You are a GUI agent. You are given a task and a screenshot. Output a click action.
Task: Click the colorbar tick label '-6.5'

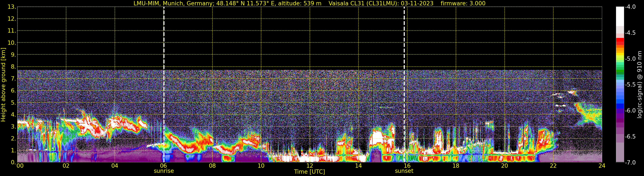coord(630,137)
